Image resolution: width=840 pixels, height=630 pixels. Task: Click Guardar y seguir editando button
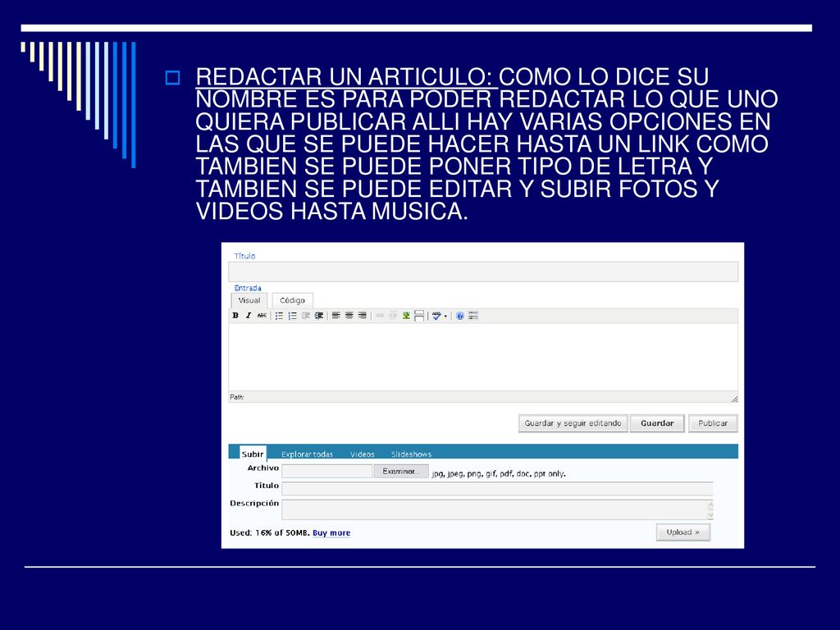tap(573, 423)
